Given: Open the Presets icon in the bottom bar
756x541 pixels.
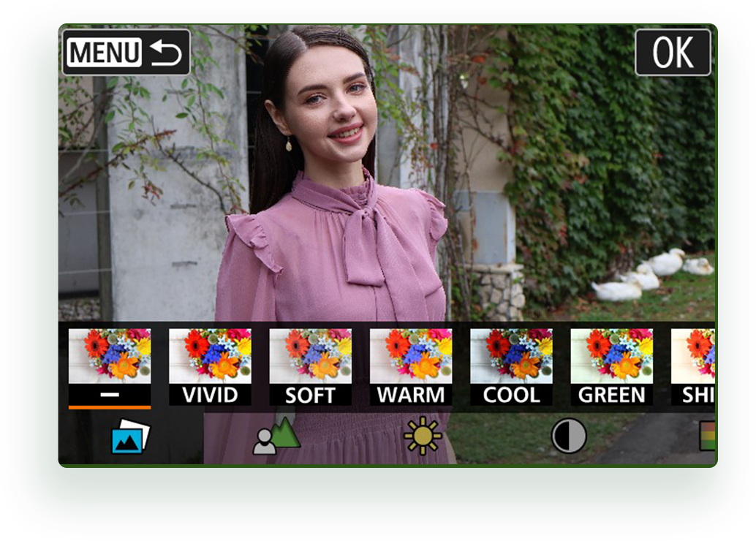Looking at the screenshot, I should coord(130,437).
